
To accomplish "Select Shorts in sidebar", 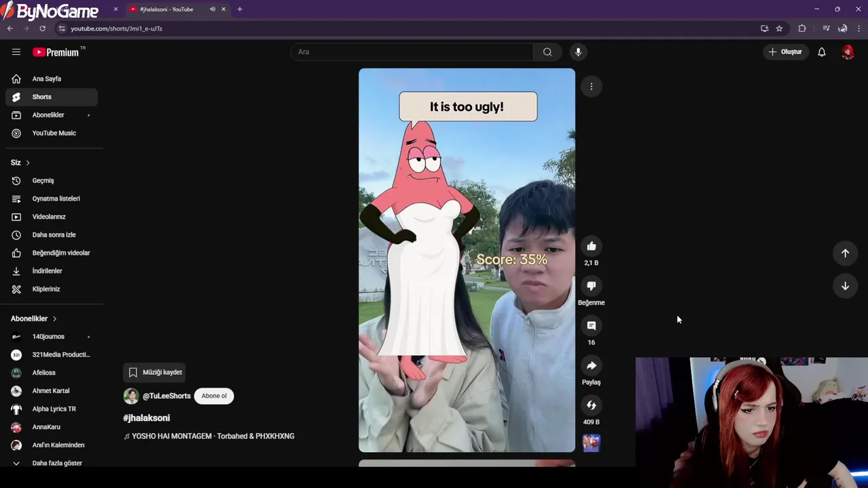I will point(52,97).
